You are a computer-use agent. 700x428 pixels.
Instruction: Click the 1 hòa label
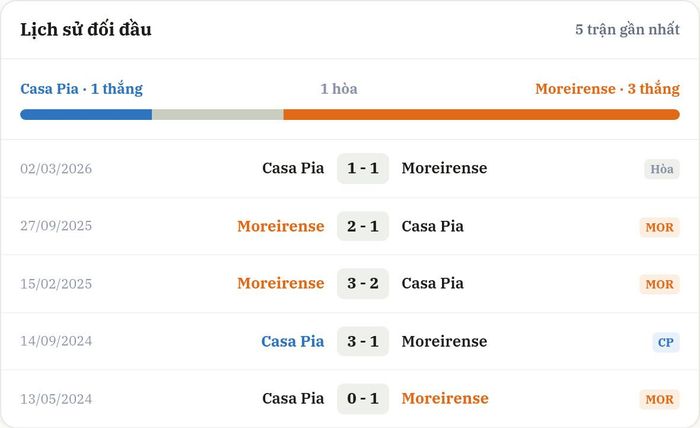tap(339, 89)
